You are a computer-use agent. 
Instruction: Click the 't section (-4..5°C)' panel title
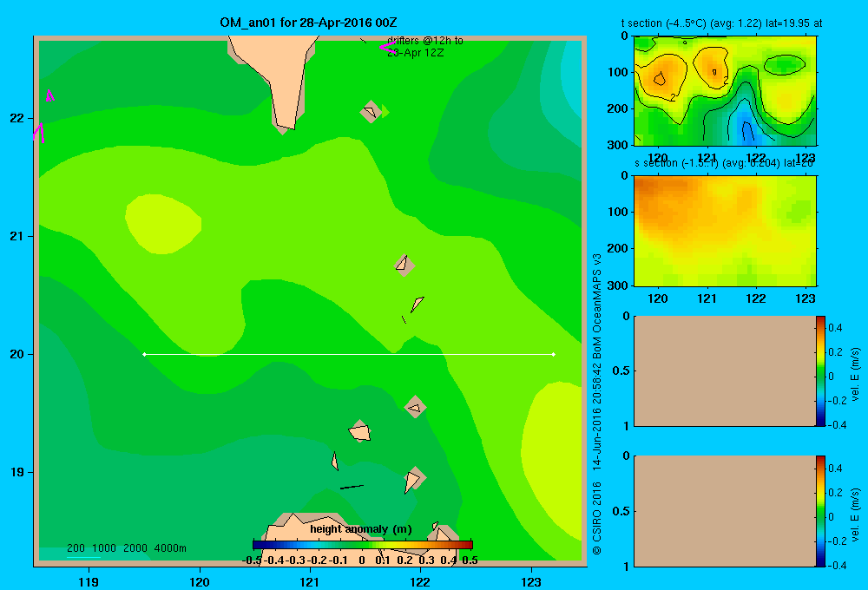(721, 23)
